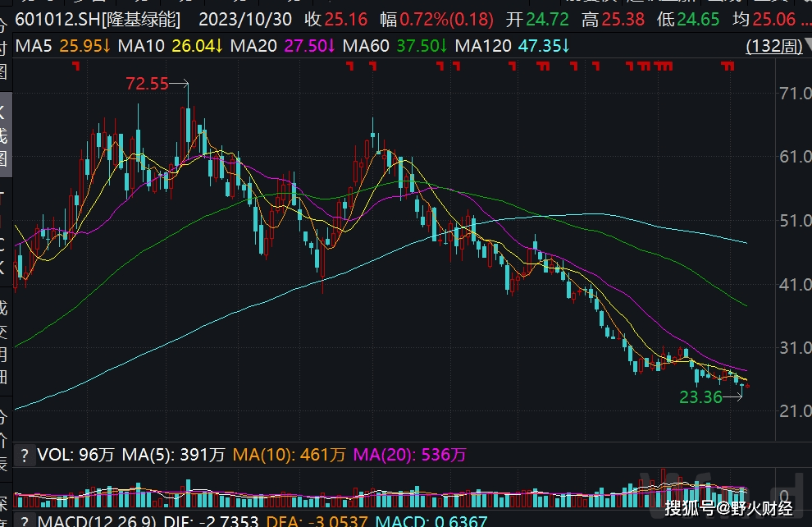Click the first red event marker at chart top-left
The width and height of the screenshot is (812, 527).
pos(75,66)
